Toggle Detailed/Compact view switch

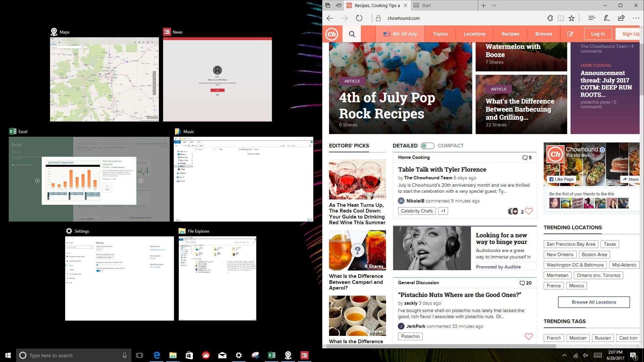[427, 146]
